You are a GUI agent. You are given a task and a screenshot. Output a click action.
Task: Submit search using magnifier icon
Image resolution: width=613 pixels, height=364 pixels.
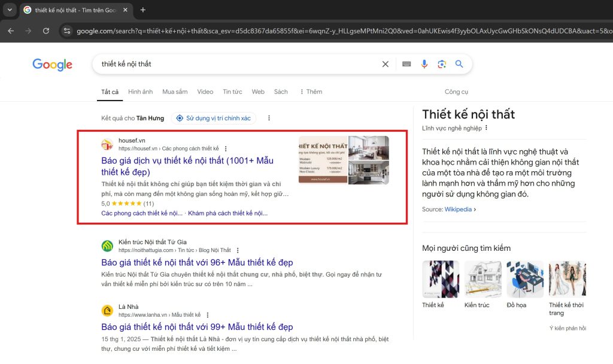(x=459, y=64)
